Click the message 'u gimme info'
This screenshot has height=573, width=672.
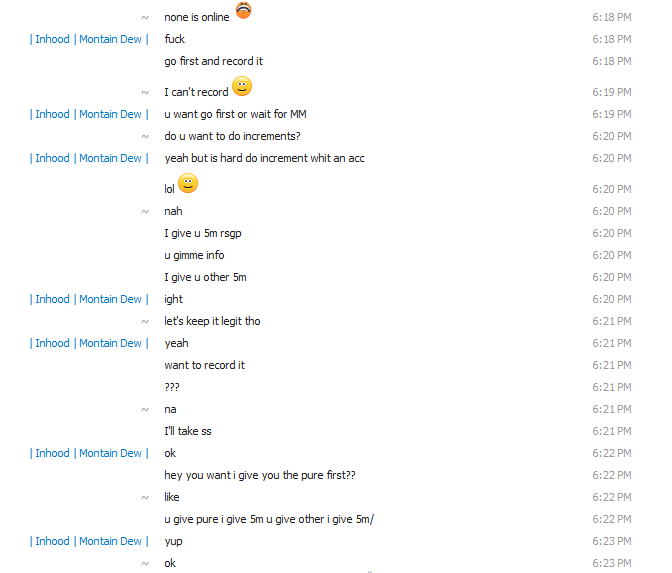[194, 255]
